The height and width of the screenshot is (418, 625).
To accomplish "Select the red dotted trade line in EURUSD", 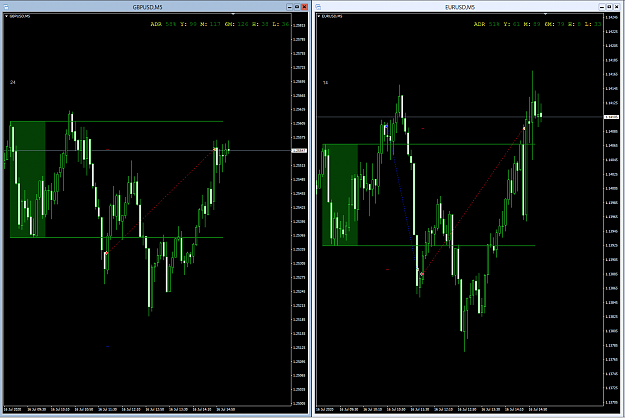I will click(473, 201).
